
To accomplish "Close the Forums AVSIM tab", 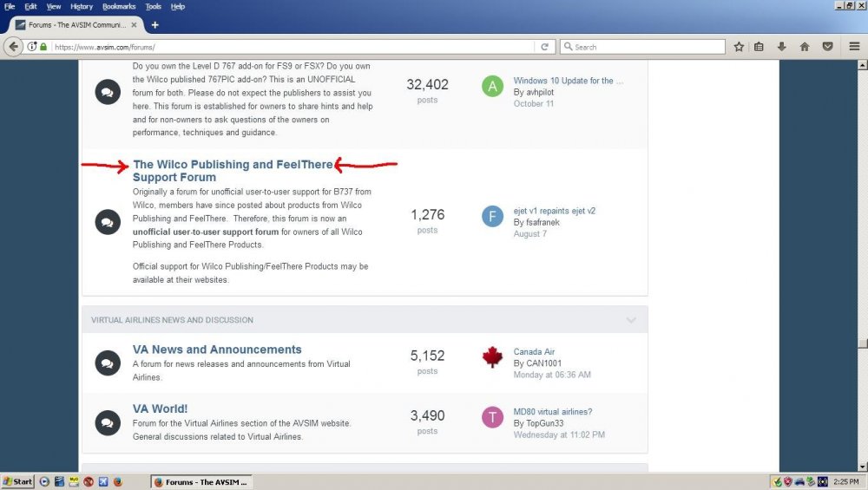I will coord(134,25).
